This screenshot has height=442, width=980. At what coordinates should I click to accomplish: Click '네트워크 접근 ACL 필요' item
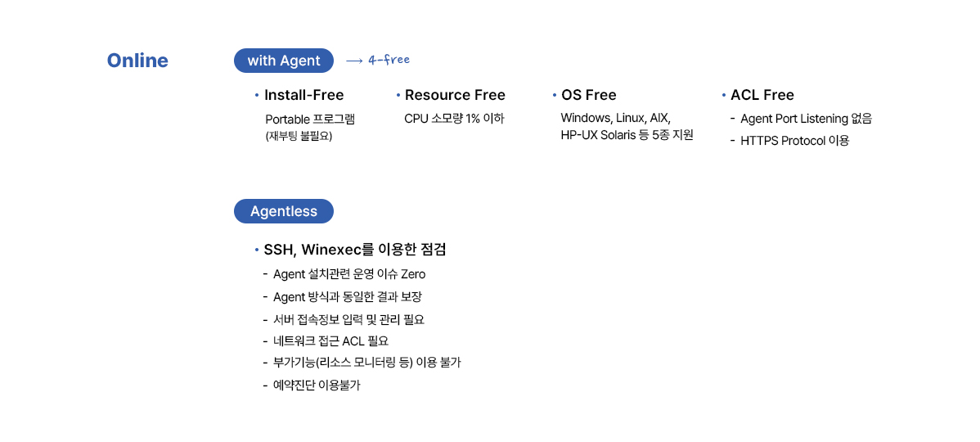pos(330,341)
